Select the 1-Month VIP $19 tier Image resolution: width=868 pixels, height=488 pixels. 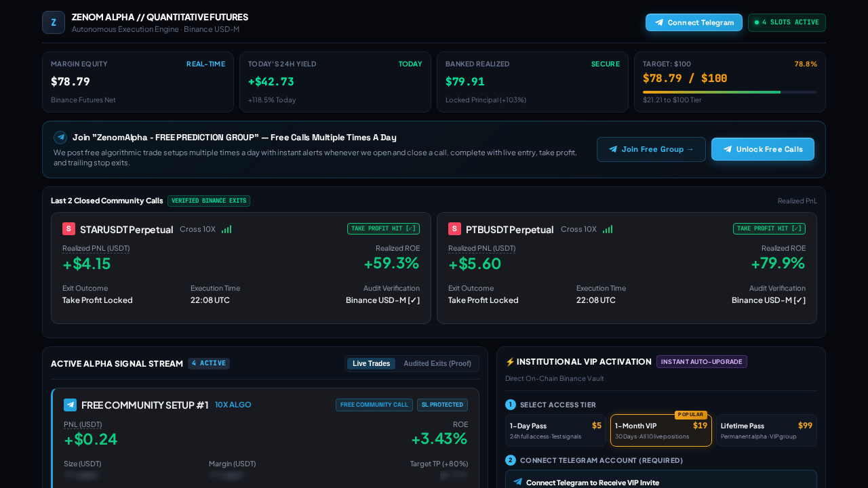tap(661, 430)
